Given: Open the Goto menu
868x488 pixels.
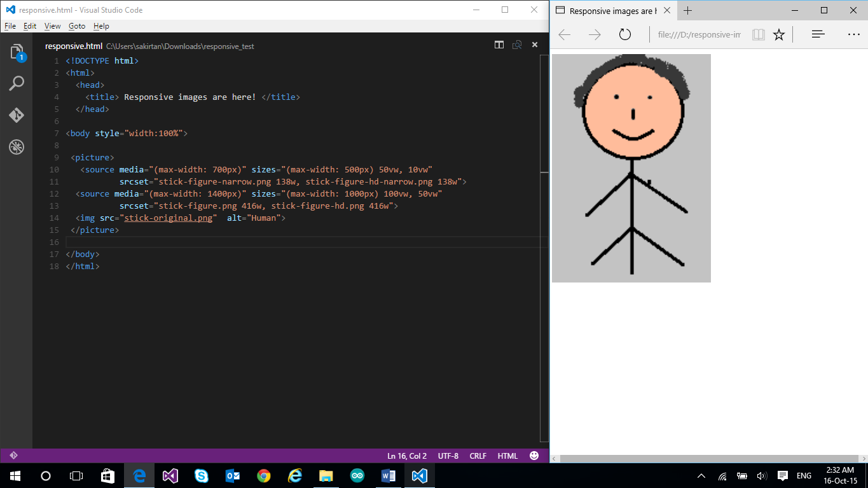Looking at the screenshot, I should point(77,26).
